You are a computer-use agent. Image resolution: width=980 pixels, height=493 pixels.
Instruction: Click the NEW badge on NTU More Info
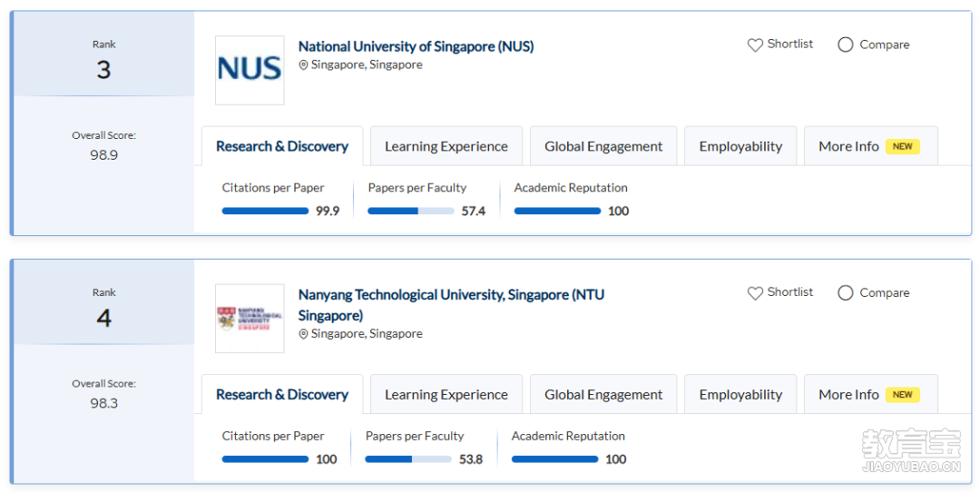(903, 395)
